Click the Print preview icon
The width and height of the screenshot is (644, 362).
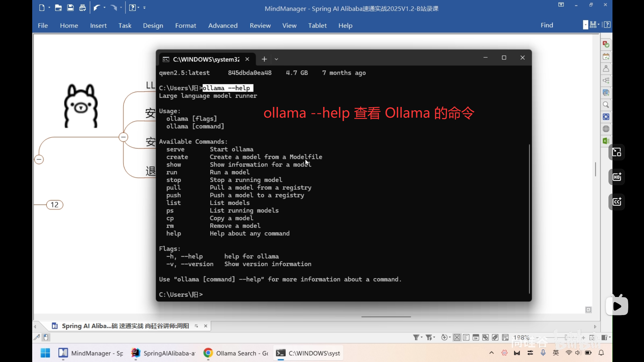point(83,8)
